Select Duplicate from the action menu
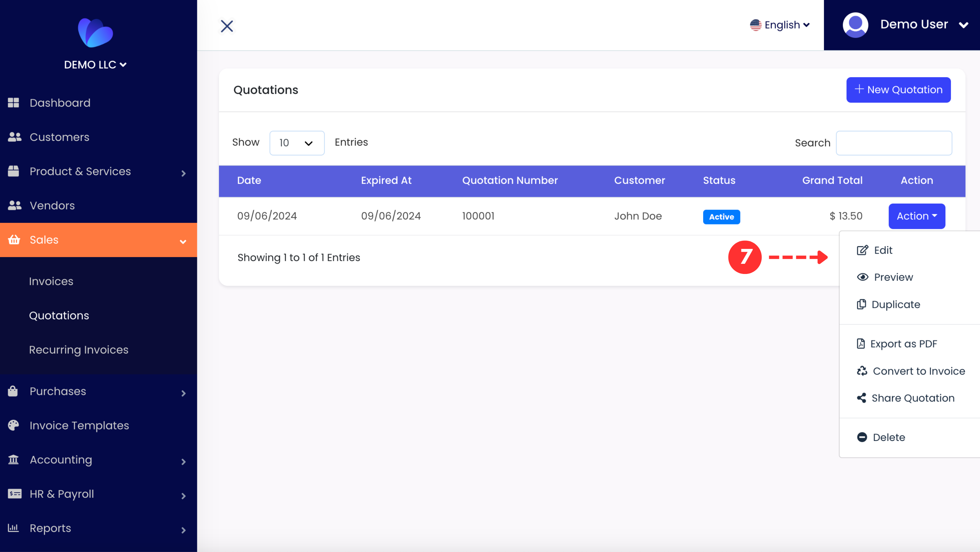Image resolution: width=980 pixels, height=552 pixels. click(x=909, y=304)
